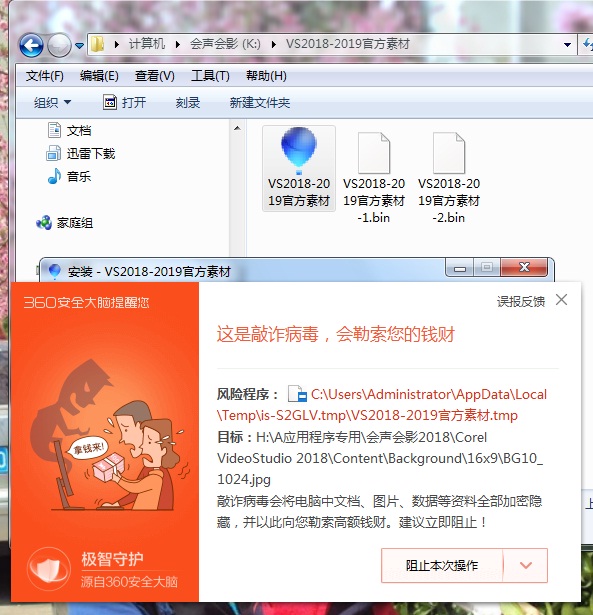The height and width of the screenshot is (615, 593).
Task: Click the installer window title balloon icon
Action: pos(54,271)
